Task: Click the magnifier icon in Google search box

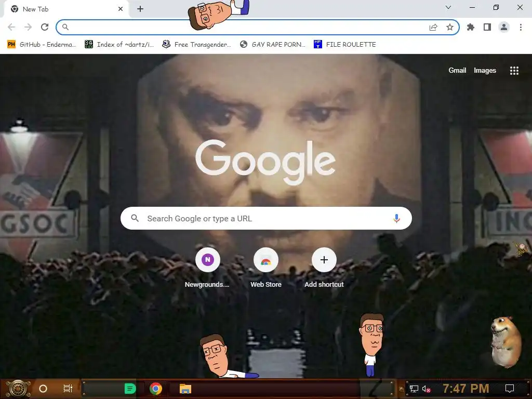Action: pyautogui.click(x=135, y=218)
